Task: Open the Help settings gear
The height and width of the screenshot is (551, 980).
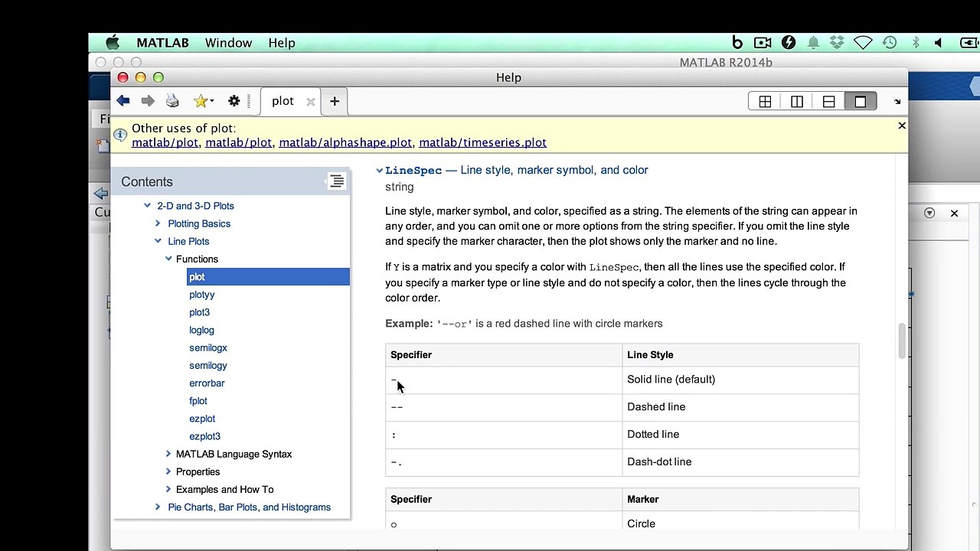Action: pos(234,101)
